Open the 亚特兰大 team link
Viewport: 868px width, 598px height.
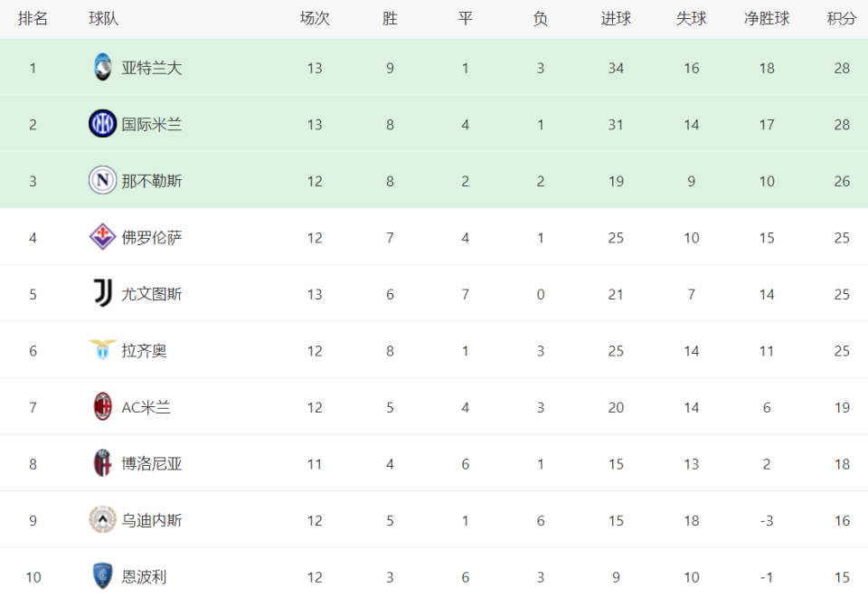coord(152,68)
